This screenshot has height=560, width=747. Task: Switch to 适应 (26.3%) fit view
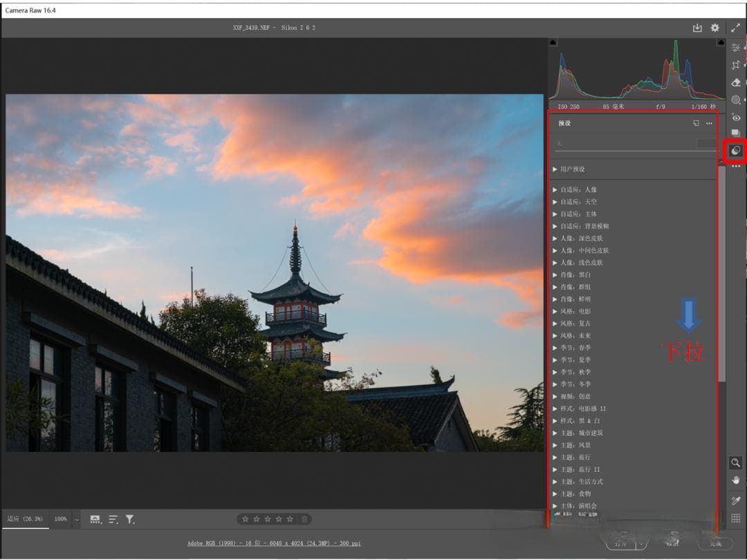25,519
